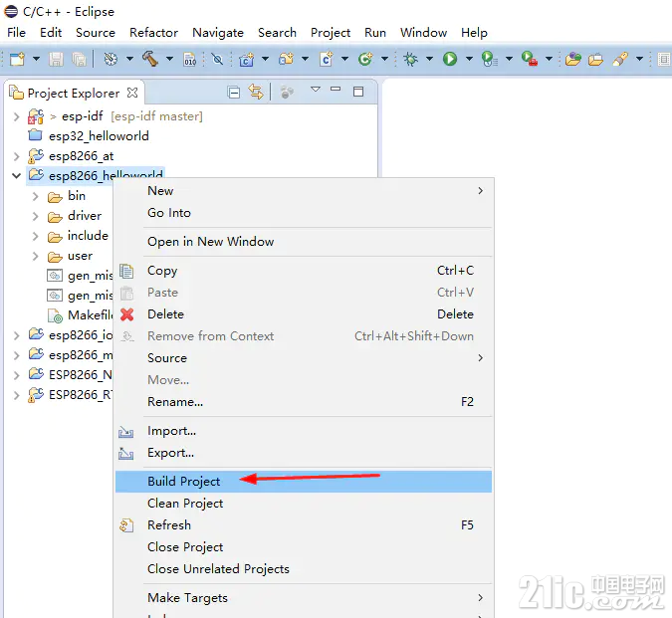Open the Help menu

point(474,33)
